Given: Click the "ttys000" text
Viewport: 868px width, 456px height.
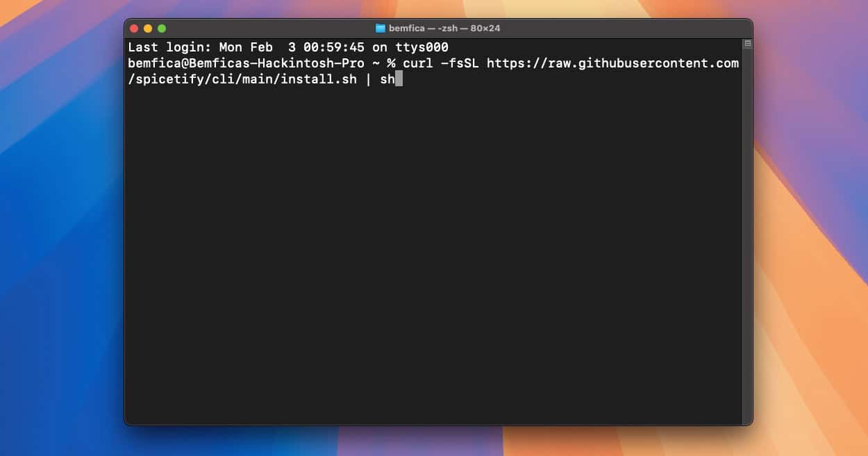Looking at the screenshot, I should [x=422, y=47].
